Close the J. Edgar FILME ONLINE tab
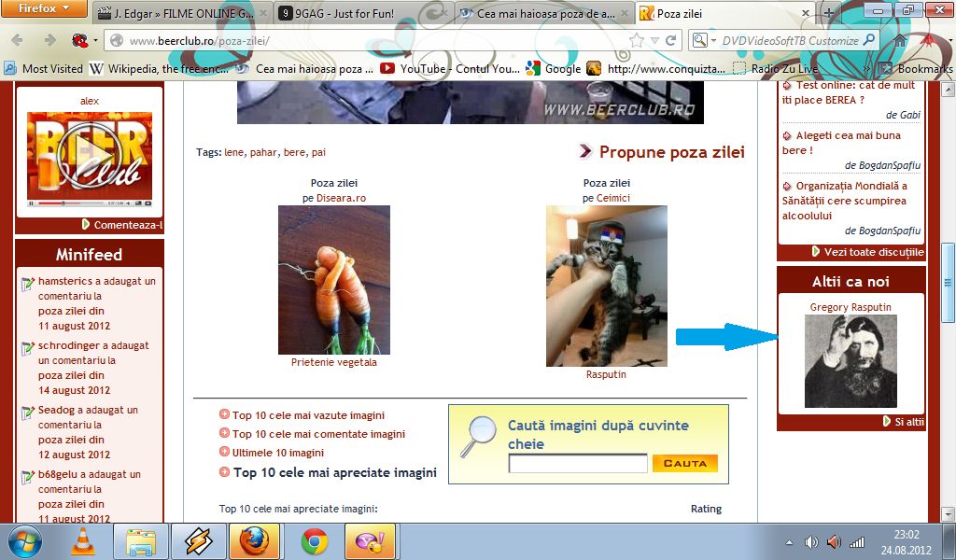The image size is (956, 560). coord(262,13)
